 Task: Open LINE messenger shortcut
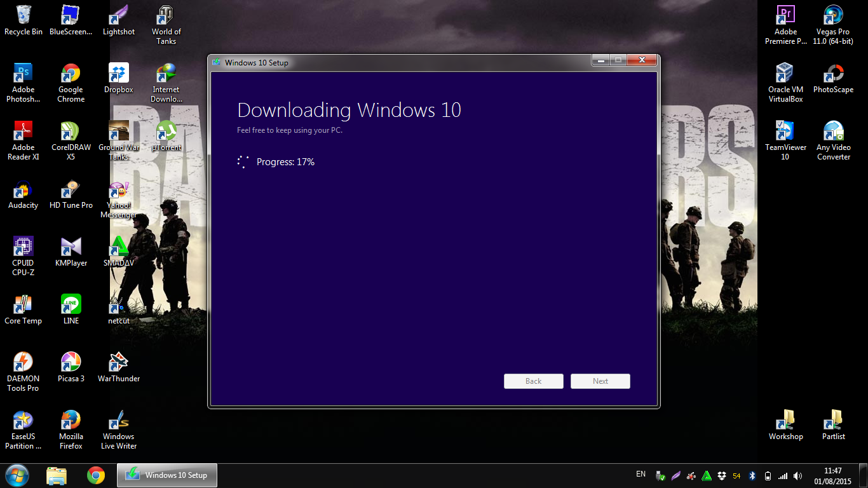71,309
